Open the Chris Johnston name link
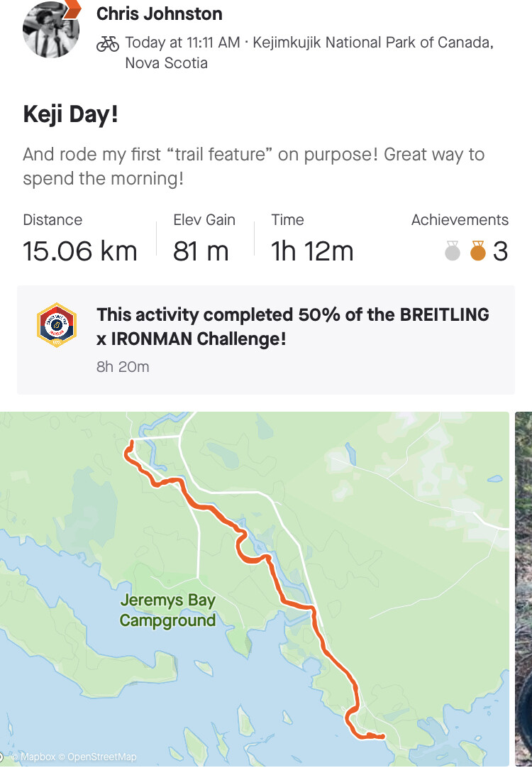The width and height of the screenshot is (532, 768). (x=159, y=13)
